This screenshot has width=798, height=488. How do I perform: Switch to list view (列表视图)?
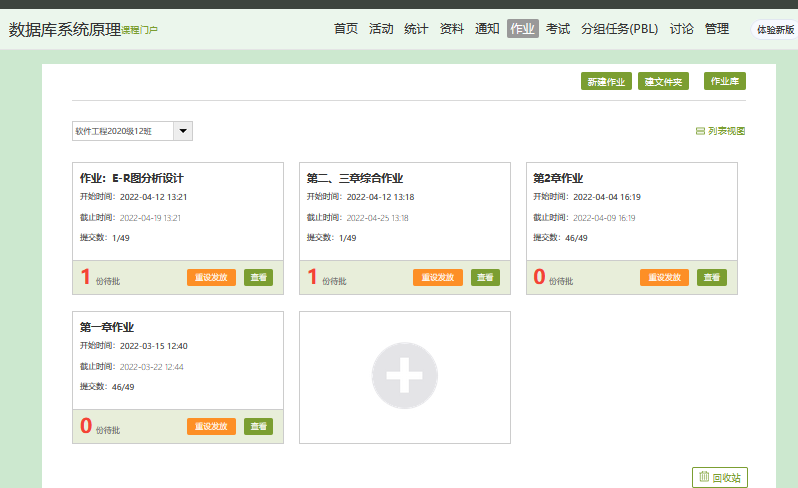[720, 131]
